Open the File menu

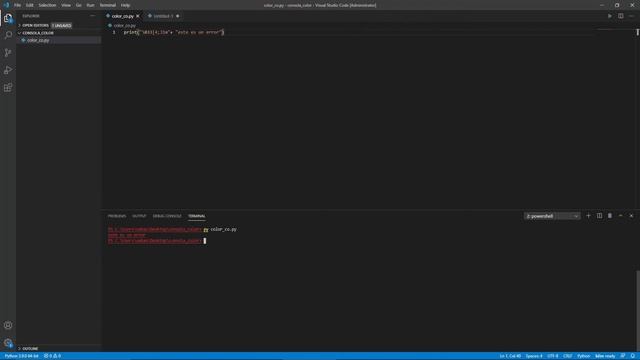pyautogui.click(x=18, y=5)
